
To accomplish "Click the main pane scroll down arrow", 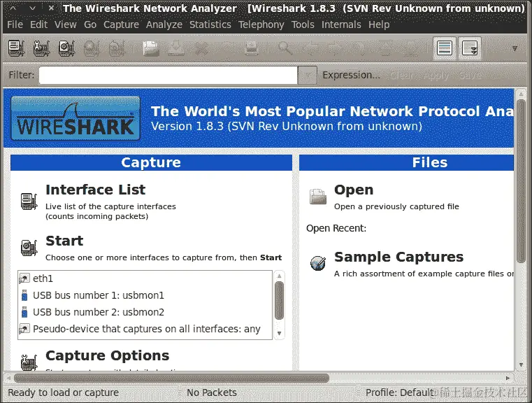I will tap(521, 365).
